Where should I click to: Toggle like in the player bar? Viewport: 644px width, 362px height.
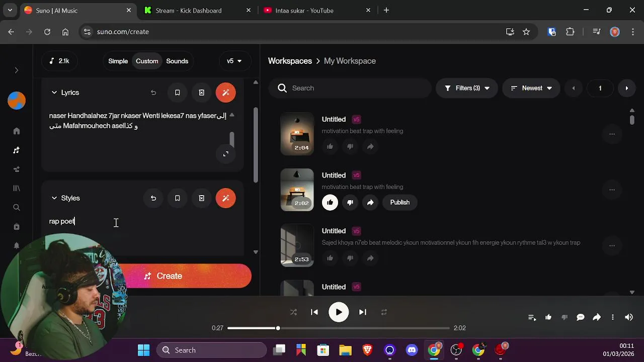click(x=548, y=317)
